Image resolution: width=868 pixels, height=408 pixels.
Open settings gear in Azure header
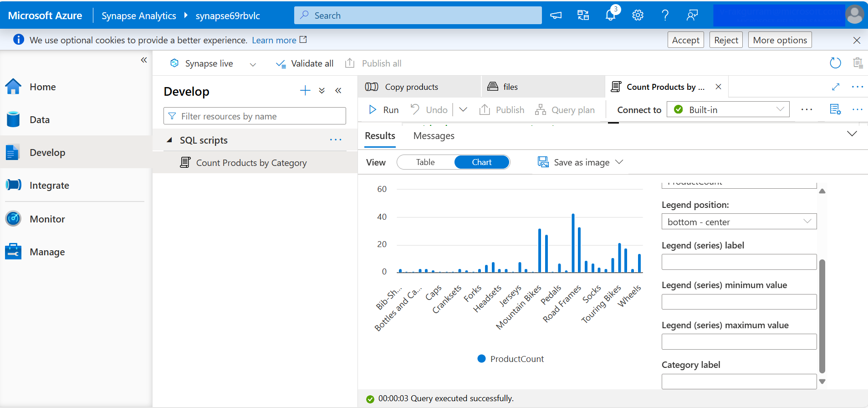pos(638,15)
